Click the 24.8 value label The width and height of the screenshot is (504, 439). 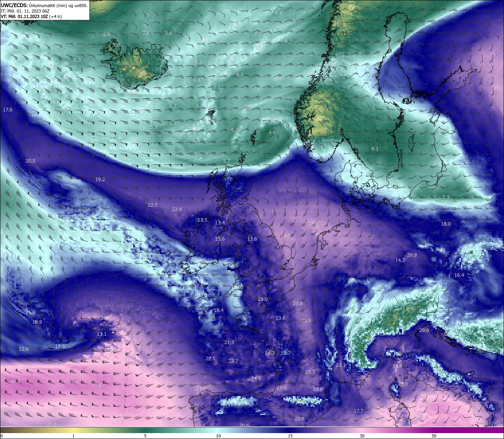coord(256,379)
